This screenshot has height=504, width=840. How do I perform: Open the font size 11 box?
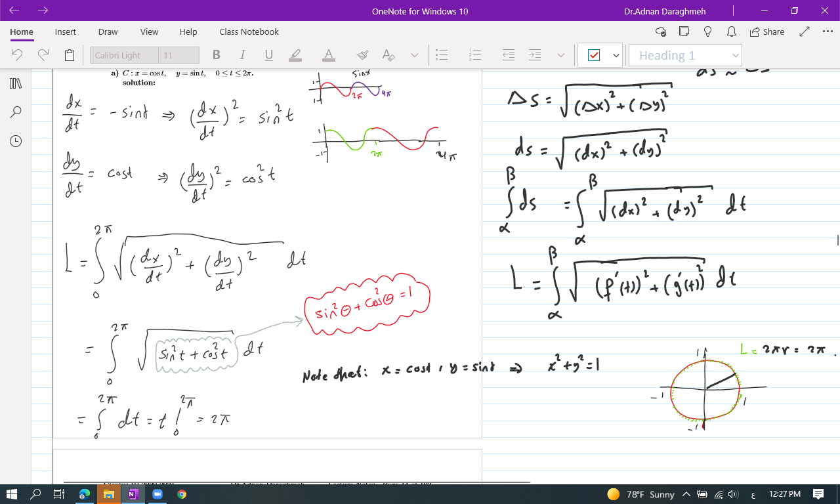[x=179, y=55]
